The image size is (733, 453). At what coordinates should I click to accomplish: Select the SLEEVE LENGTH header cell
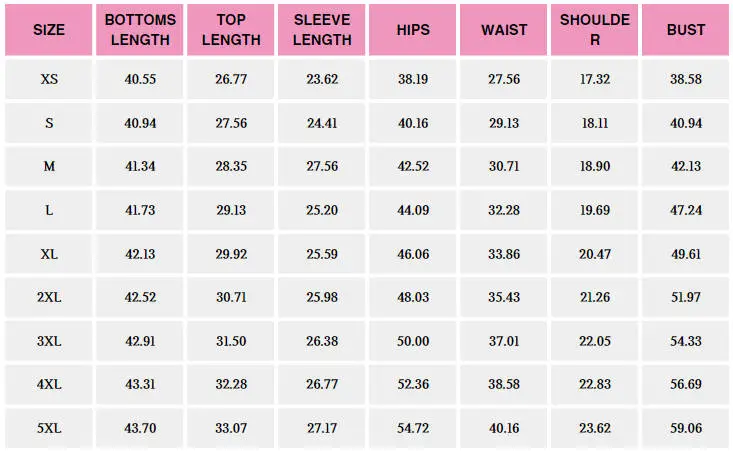322,30
